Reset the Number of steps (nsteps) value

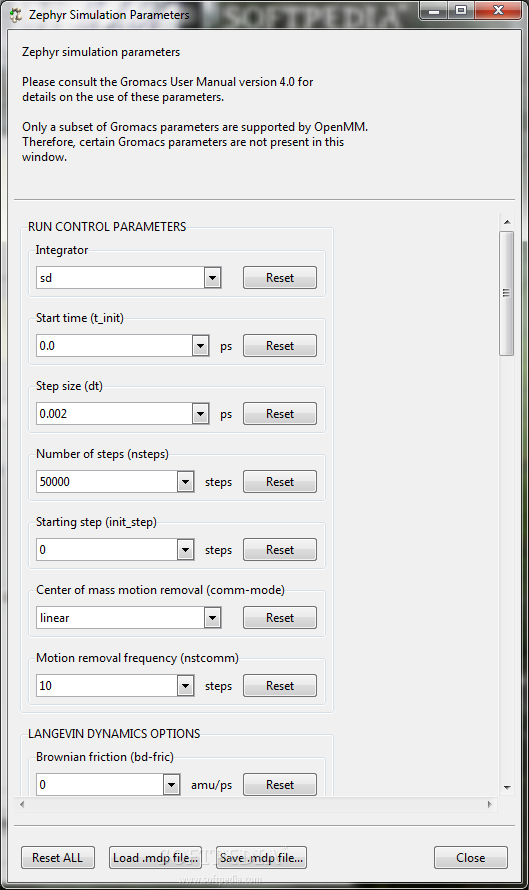280,482
